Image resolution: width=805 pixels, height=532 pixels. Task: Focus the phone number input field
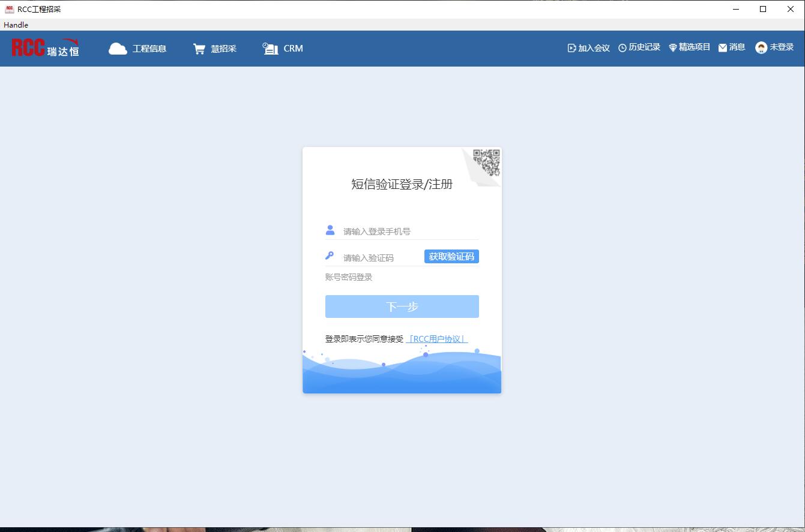[x=408, y=232]
